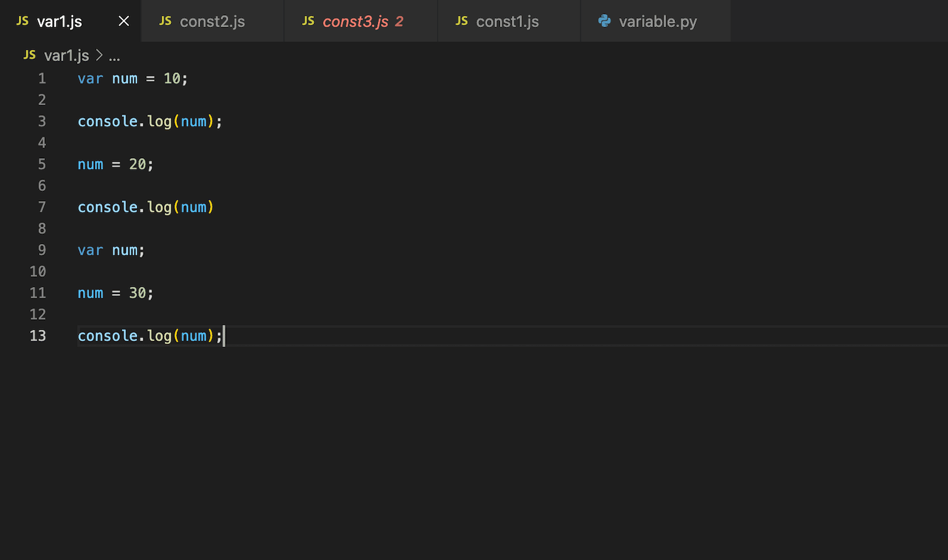Select var1.js in the breadcrumb path
The height and width of the screenshot is (560, 948).
[x=66, y=56]
